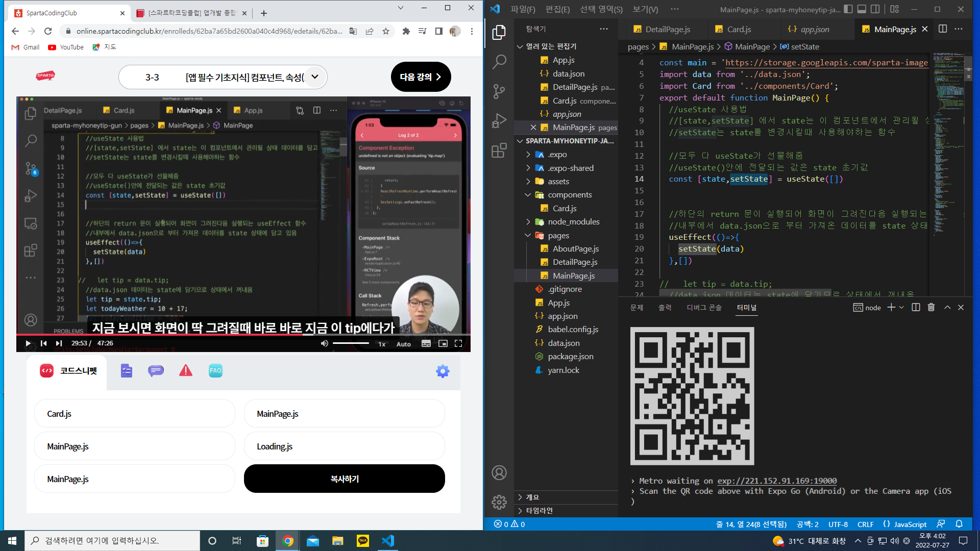Screen dimensions: 980x551
Task: Close the terminal panel
Action: click(961, 307)
